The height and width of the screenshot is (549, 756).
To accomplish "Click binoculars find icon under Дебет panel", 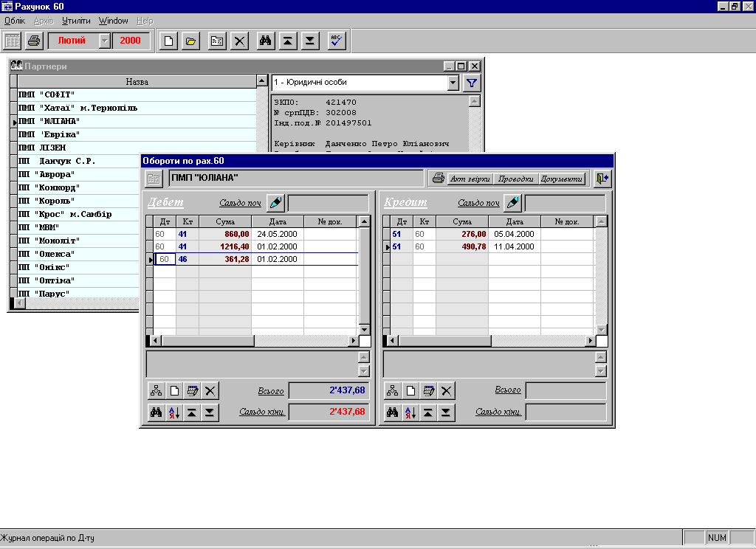I will coord(157,412).
